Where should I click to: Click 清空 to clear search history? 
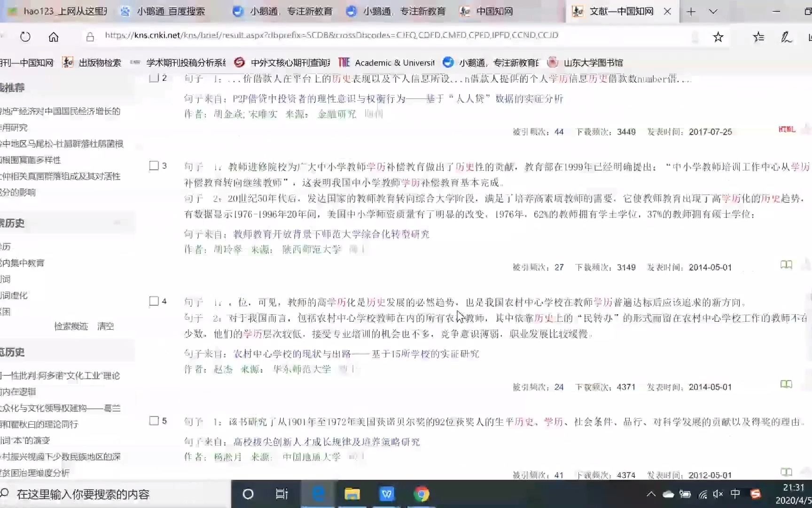105,326
